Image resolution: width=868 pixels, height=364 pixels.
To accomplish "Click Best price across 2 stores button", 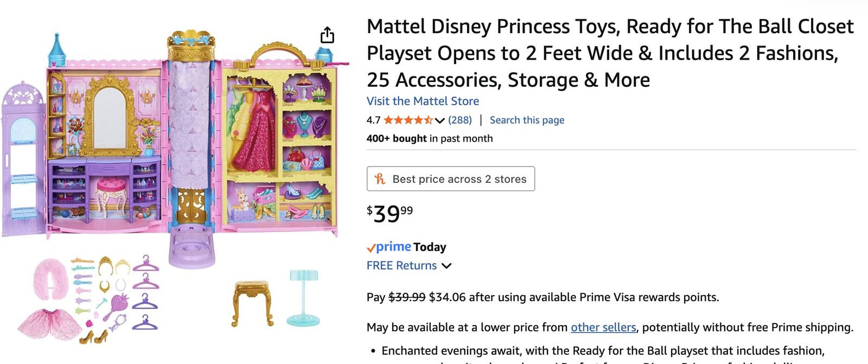I will (x=451, y=179).
